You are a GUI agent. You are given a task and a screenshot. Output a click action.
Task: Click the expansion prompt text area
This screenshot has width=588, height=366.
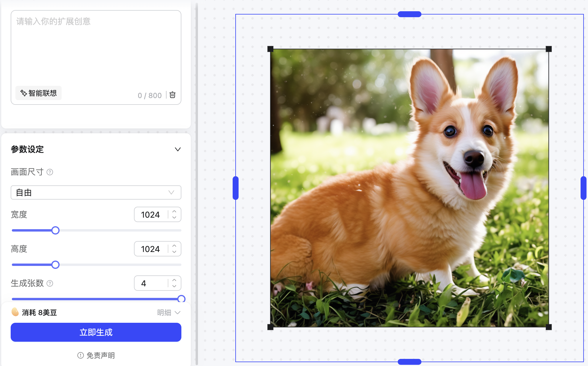pyautogui.click(x=96, y=50)
